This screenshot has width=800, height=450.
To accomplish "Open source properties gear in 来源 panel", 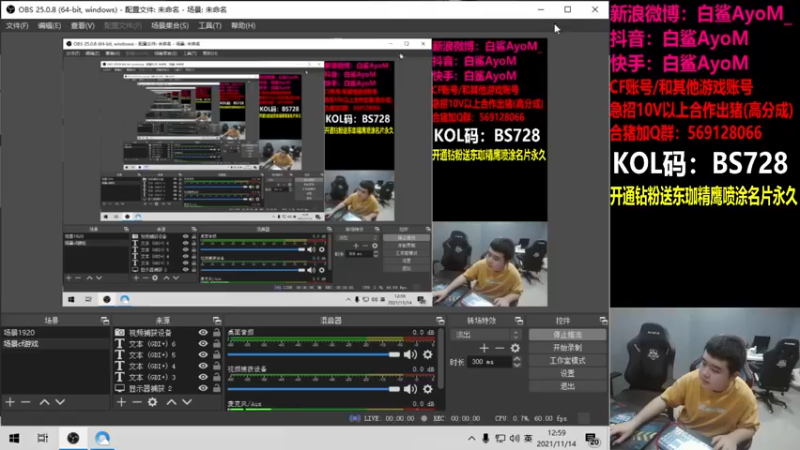I will click(152, 402).
